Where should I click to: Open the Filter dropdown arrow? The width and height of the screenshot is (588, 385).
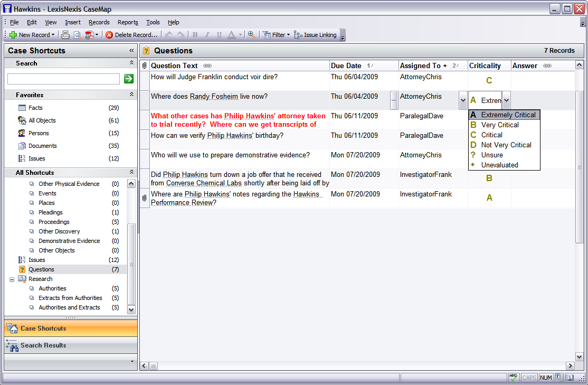click(x=288, y=35)
